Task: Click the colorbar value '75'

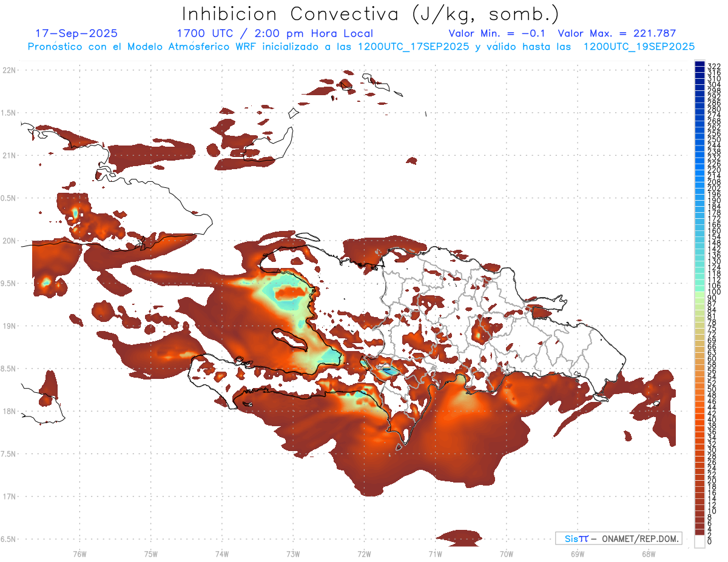Action: tap(712, 329)
